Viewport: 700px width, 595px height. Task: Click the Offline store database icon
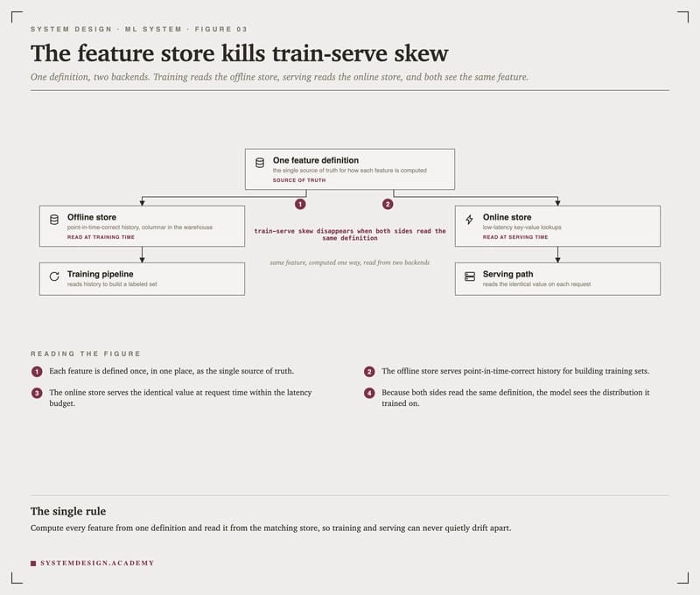[54, 220]
